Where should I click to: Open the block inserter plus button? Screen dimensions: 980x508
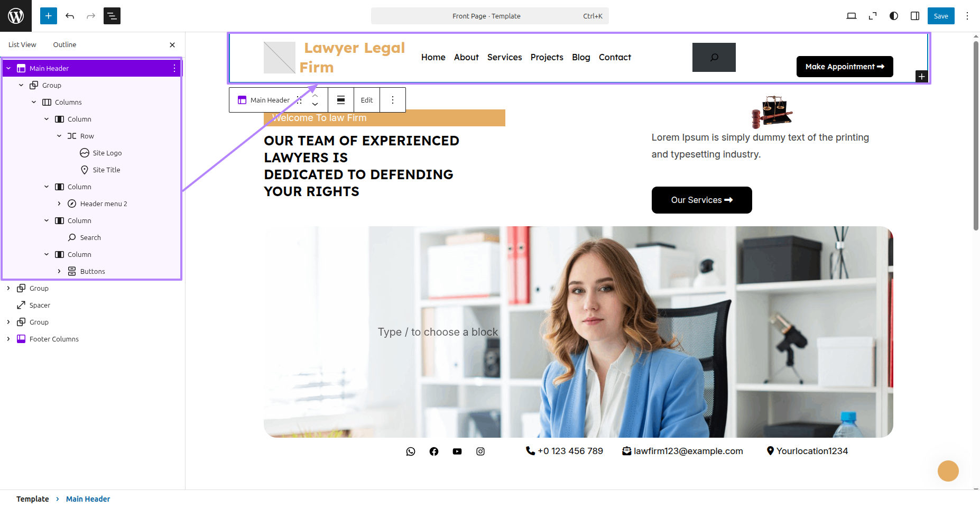(49, 16)
